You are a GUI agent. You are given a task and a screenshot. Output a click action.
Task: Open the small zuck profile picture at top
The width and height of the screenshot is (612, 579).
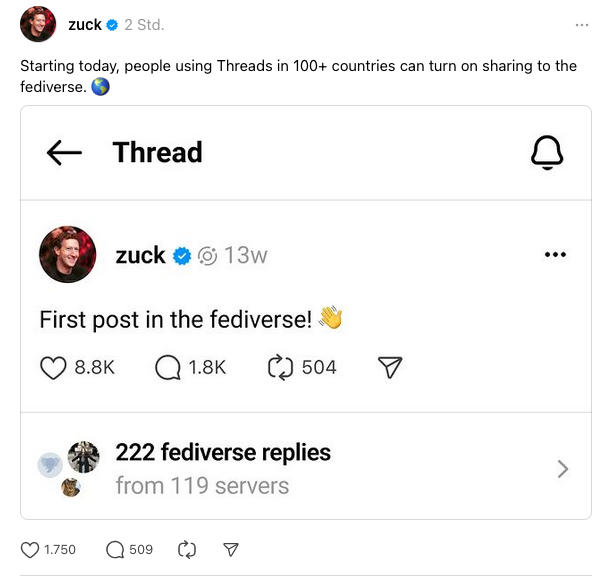pos(38,24)
